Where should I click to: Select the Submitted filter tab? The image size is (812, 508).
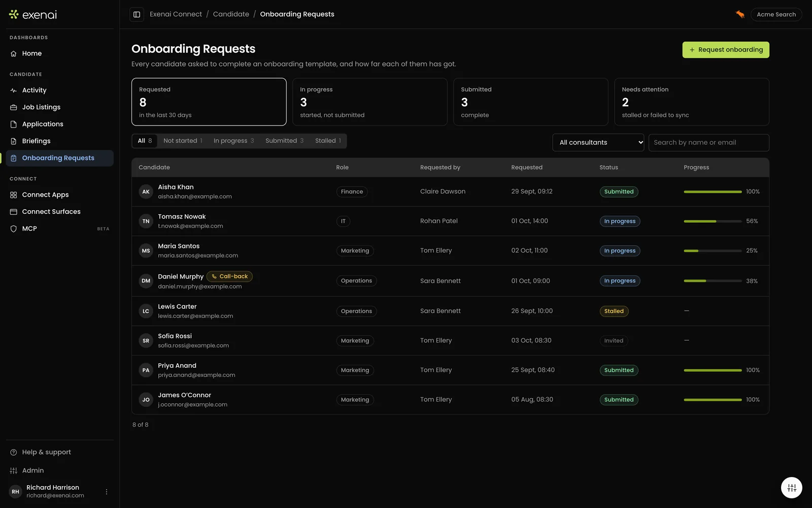coord(284,141)
